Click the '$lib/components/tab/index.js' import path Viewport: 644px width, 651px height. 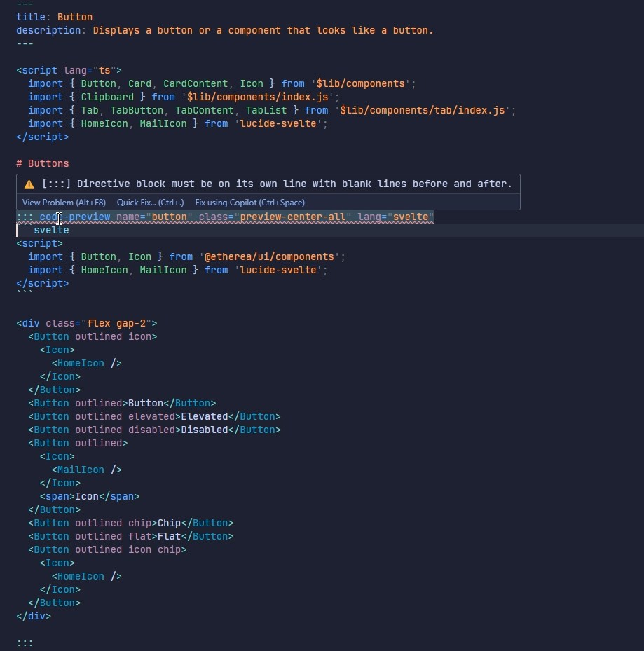[x=423, y=110]
